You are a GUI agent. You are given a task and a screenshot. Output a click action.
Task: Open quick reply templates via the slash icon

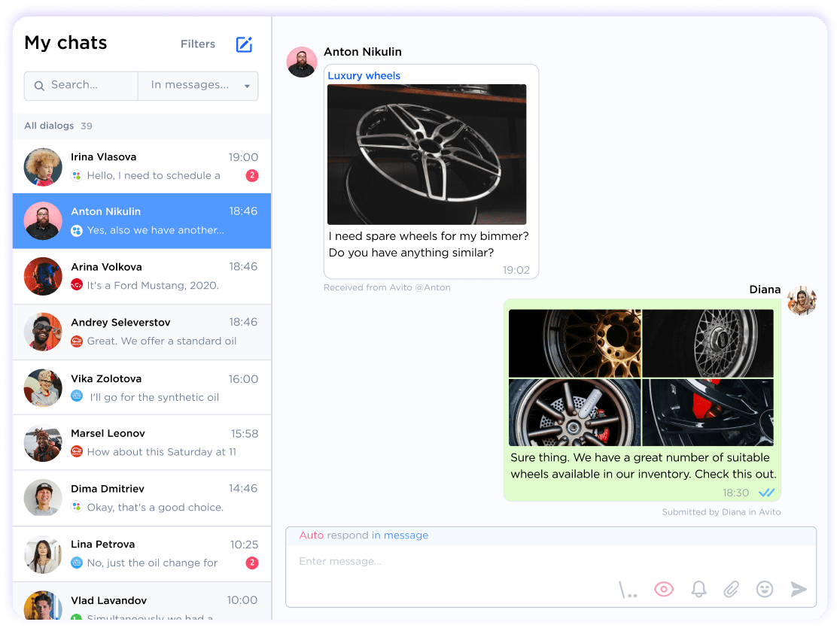[628, 589]
